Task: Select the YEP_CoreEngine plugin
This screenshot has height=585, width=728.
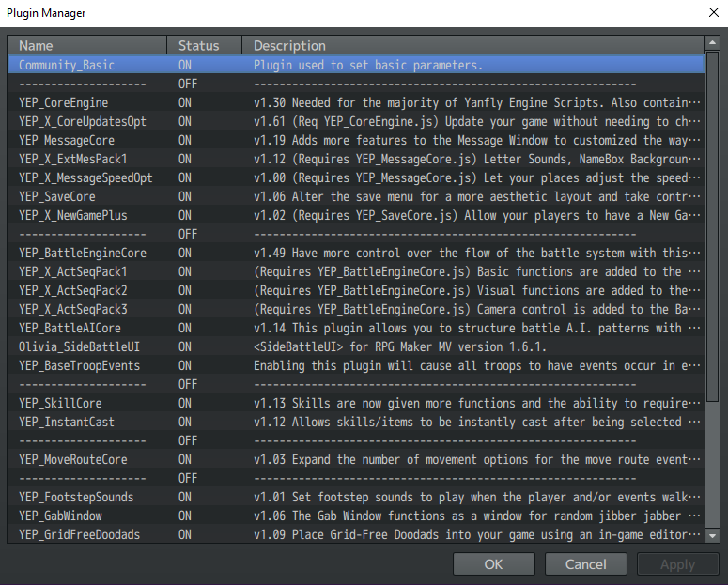Action: point(356,102)
